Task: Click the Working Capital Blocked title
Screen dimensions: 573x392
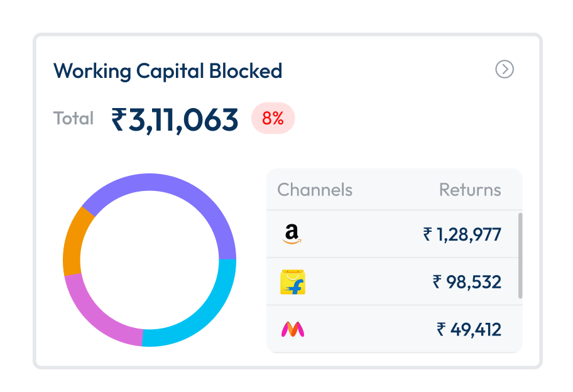Action: point(168,71)
